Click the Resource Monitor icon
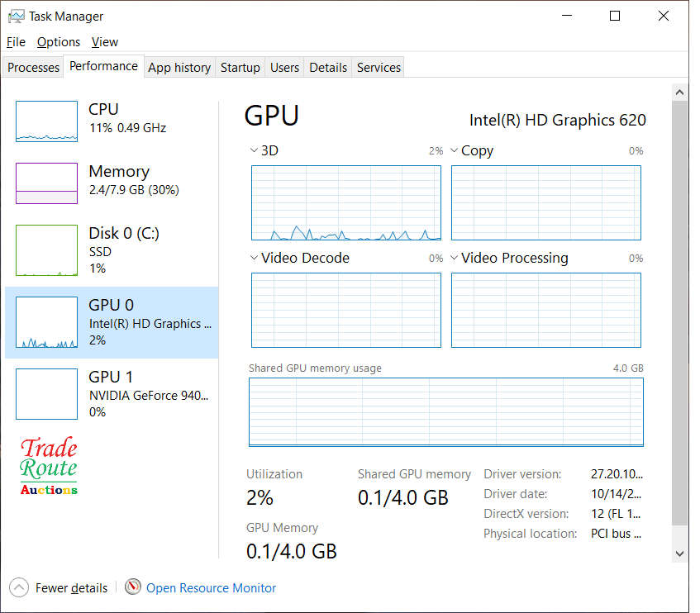Viewport: 700px width, 613px height. click(133, 587)
